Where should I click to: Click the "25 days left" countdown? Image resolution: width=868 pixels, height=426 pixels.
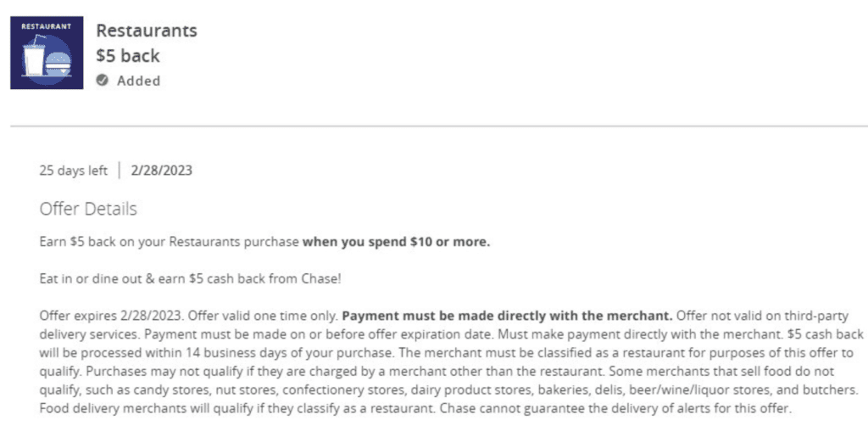click(74, 171)
